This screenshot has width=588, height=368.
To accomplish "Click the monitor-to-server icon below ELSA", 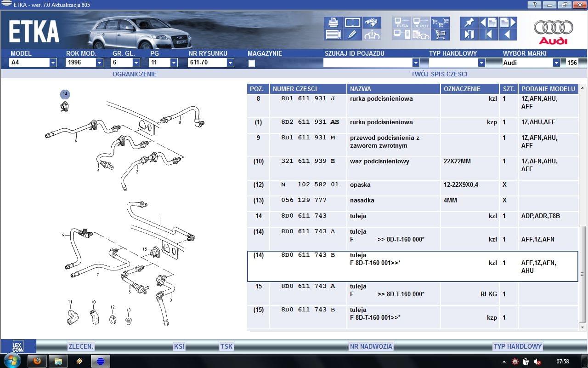I will click(402, 34).
